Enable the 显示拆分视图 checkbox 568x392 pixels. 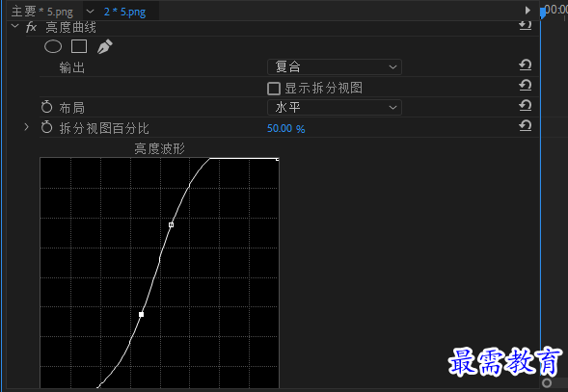274,89
